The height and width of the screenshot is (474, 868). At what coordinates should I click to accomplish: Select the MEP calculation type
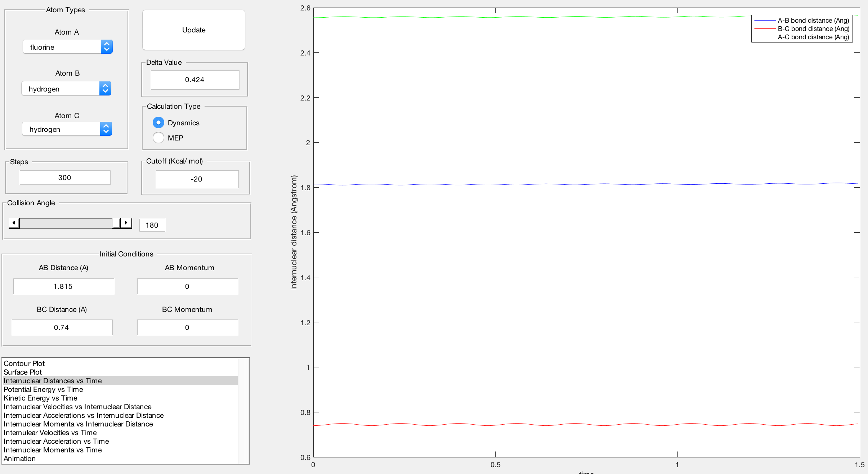[168, 138]
